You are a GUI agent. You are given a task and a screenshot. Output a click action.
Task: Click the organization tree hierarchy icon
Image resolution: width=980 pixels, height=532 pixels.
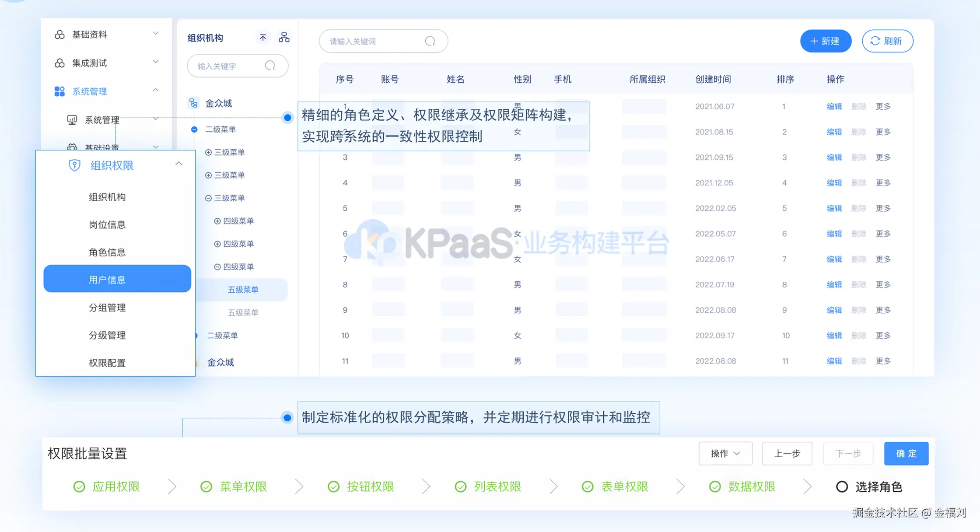(x=284, y=38)
